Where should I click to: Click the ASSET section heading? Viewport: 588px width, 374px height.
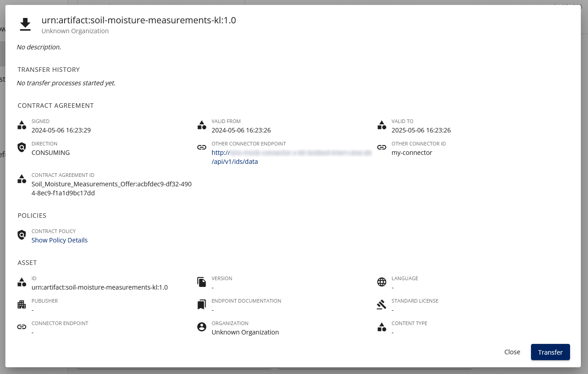coord(27,263)
